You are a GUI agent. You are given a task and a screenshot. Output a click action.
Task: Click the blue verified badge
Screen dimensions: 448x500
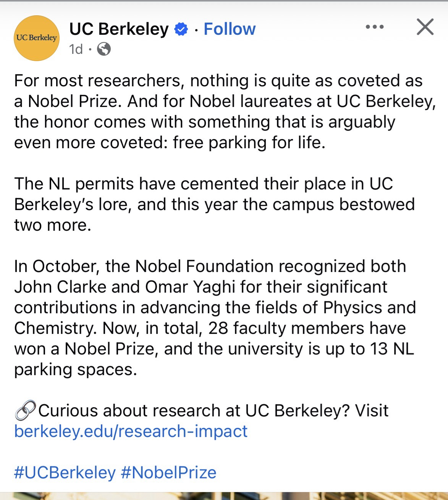(181, 29)
